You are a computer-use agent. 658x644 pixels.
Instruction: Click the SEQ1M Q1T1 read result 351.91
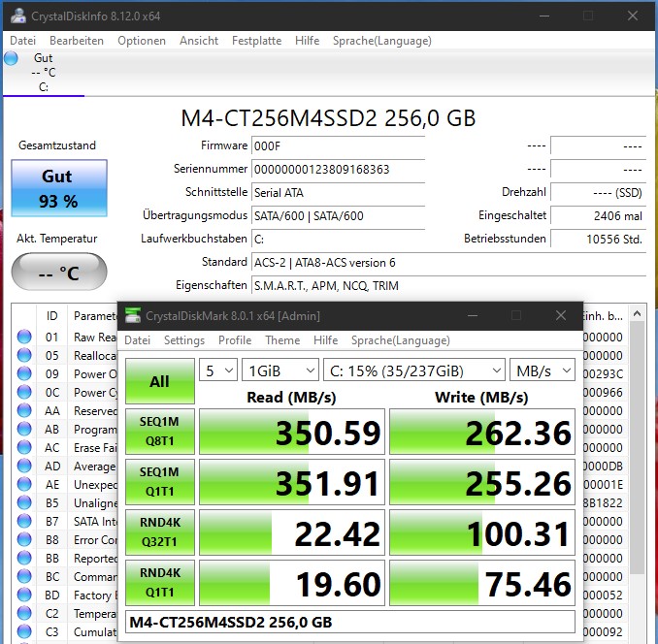click(x=292, y=482)
